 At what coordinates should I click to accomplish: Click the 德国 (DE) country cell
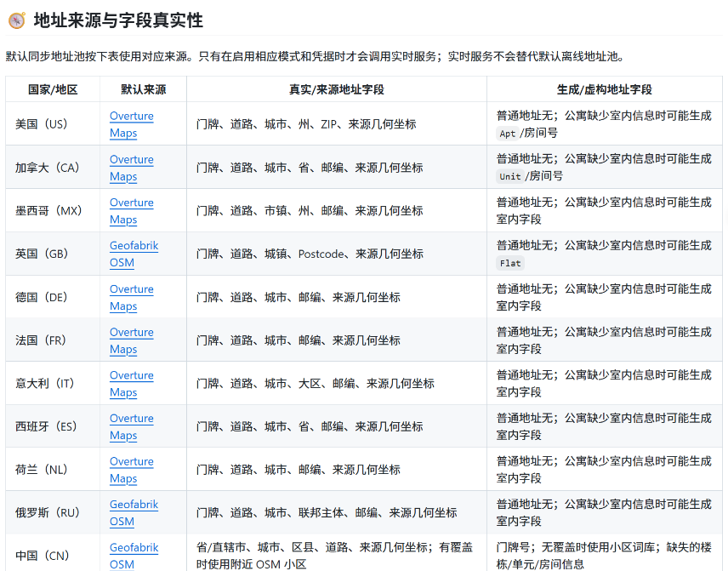[53, 297]
